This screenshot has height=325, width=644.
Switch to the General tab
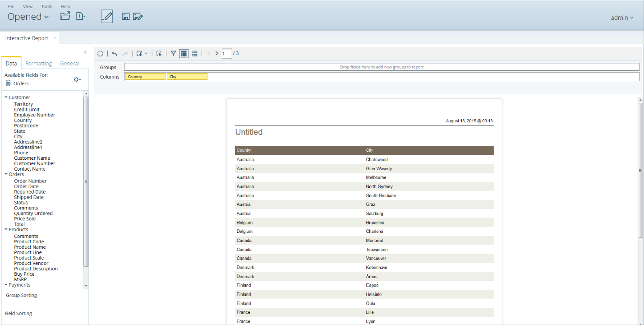coord(69,64)
